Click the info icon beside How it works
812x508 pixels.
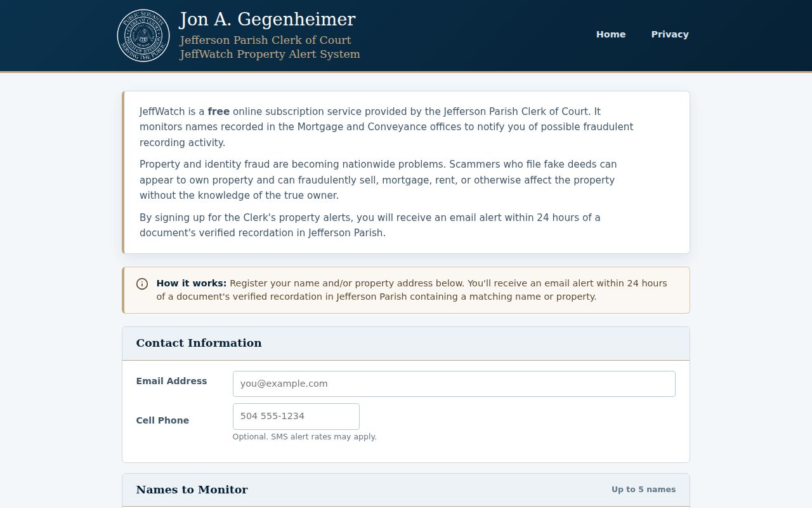point(142,284)
